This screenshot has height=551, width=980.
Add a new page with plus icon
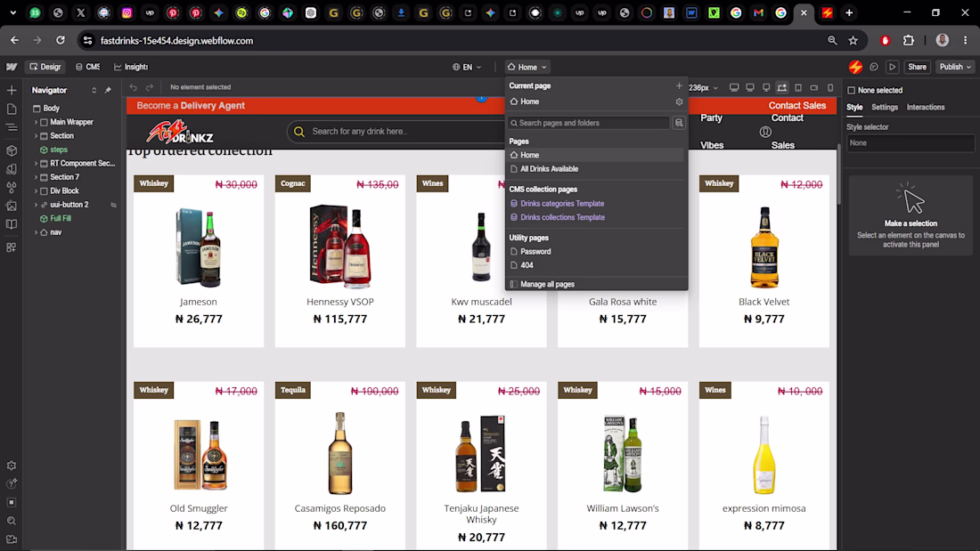pyautogui.click(x=679, y=85)
